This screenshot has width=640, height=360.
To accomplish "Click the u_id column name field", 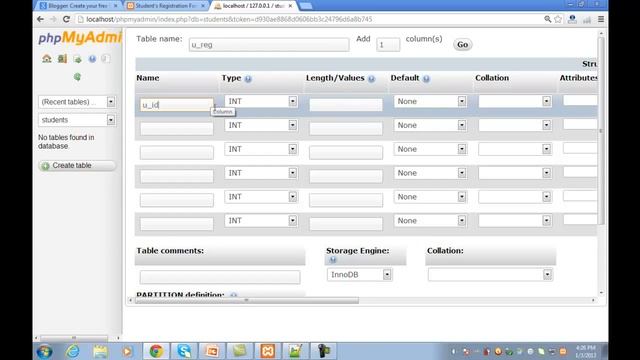I will (x=177, y=105).
